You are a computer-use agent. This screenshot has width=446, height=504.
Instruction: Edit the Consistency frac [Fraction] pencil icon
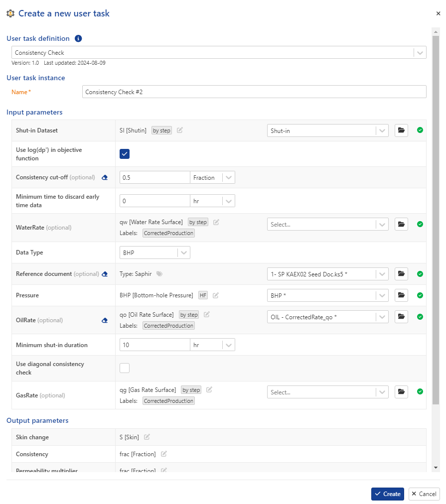pos(163,454)
